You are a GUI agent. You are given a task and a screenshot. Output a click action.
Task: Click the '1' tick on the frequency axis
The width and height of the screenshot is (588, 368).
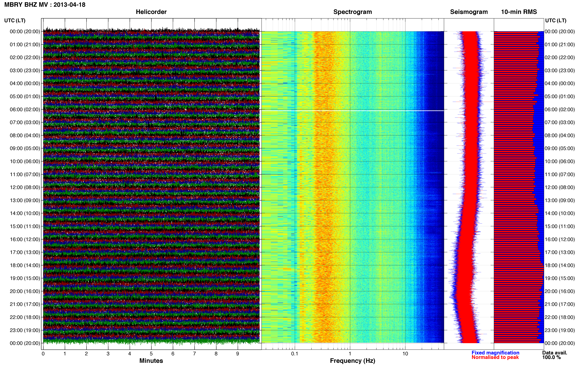(x=350, y=354)
